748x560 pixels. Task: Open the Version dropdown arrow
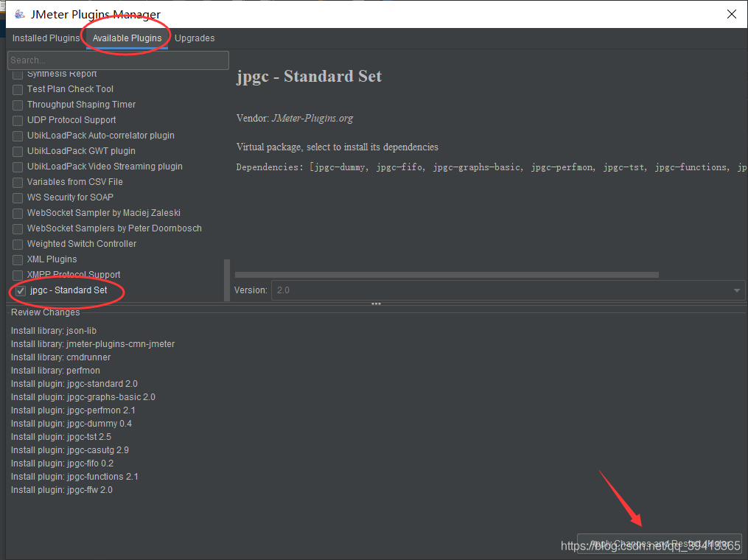click(x=736, y=290)
